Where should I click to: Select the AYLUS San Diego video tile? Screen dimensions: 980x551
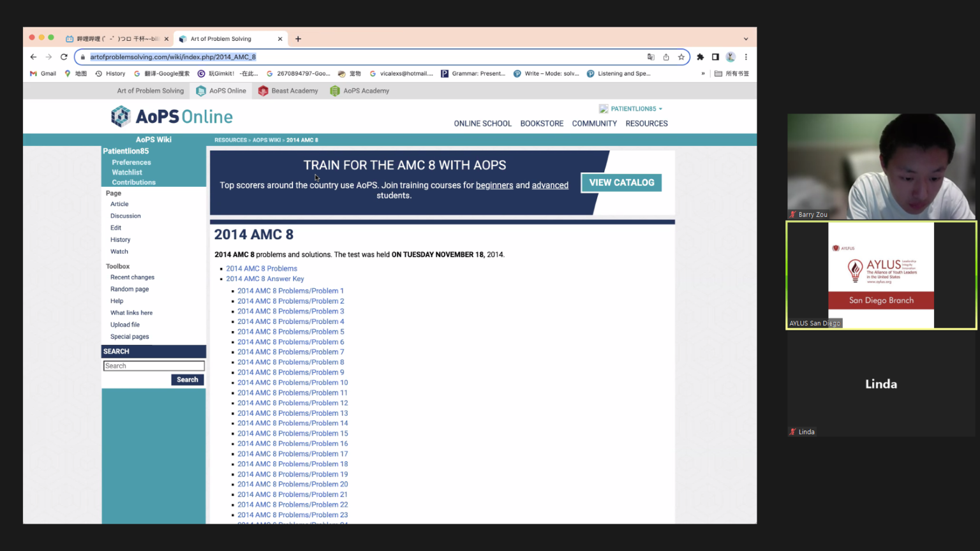[881, 275]
